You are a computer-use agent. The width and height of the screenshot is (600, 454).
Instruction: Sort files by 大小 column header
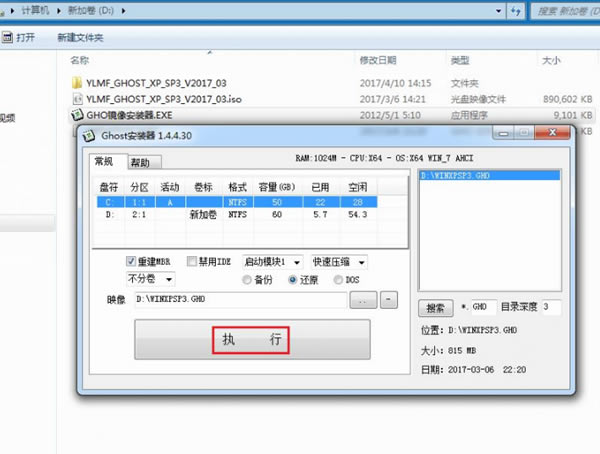(x=551, y=60)
